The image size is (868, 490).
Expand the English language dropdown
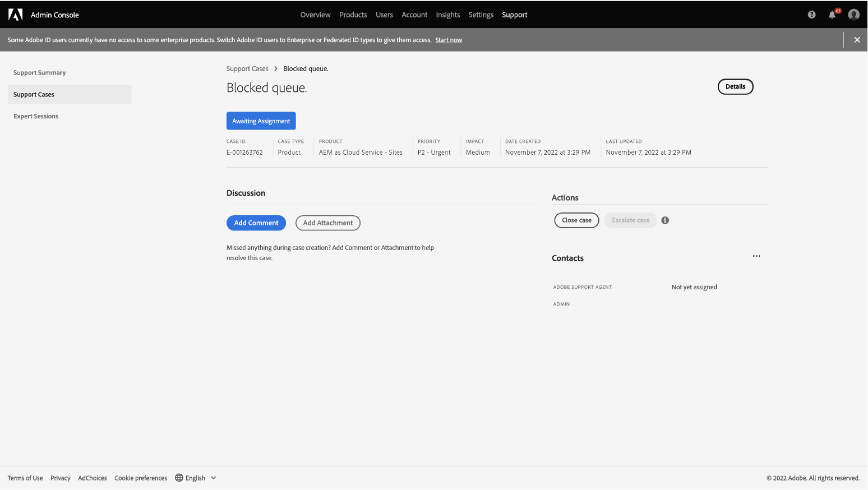pyautogui.click(x=196, y=478)
